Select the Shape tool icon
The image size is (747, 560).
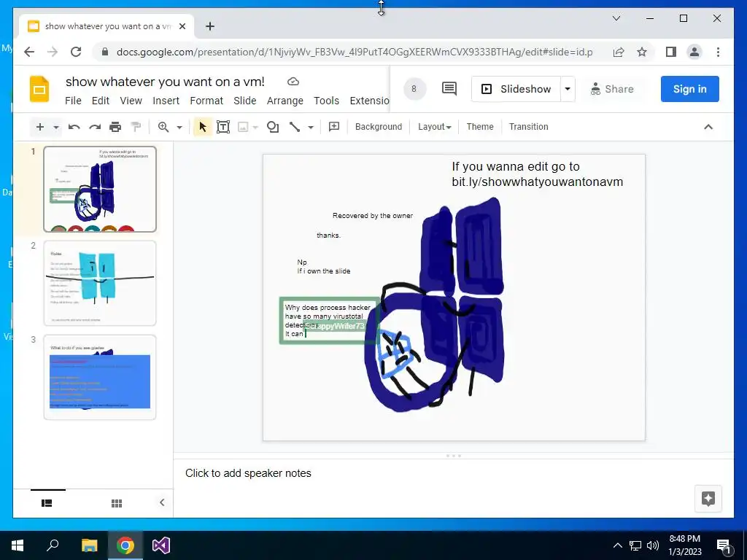(x=273, y=127)
